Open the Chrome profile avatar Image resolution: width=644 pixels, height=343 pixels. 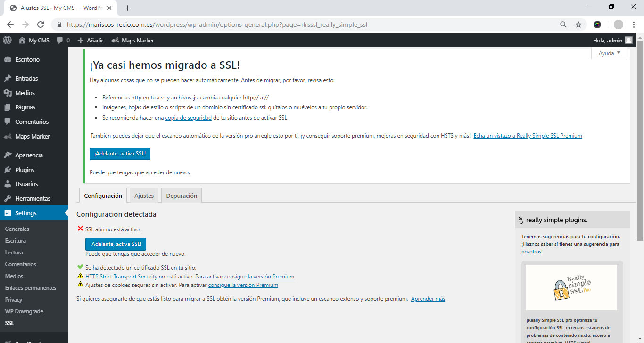(619, 24)
